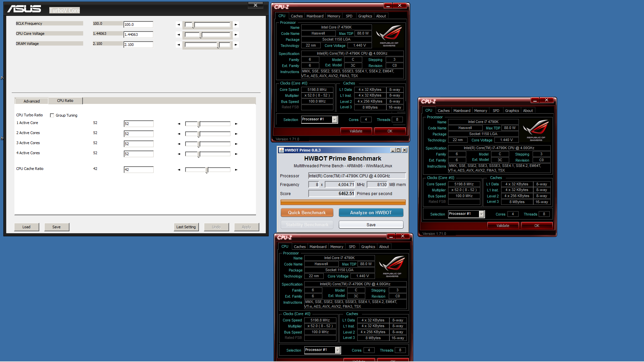Click the BCLK Frequency input field
644x362 pixels.
139,24
